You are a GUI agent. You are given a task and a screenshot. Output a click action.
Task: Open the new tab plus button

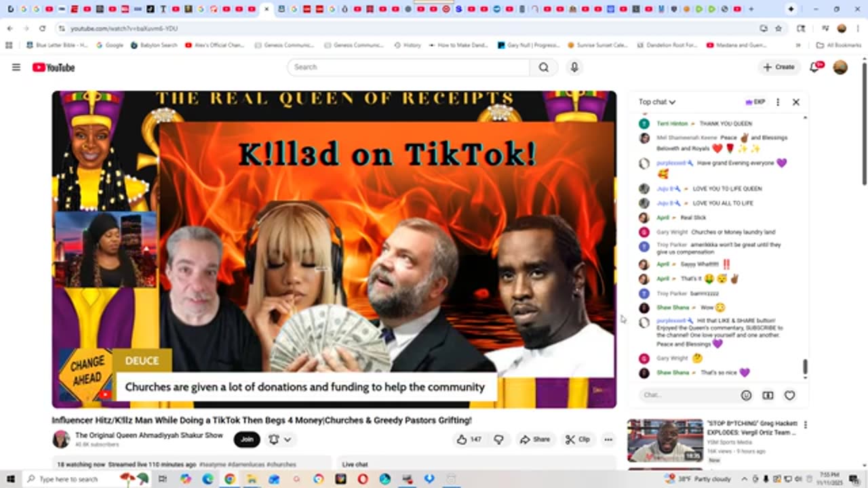click(x=751, y=9)
